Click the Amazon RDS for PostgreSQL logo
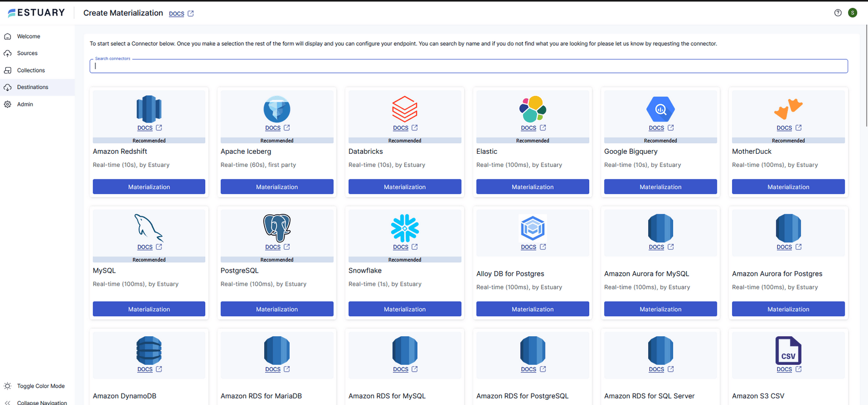 (x=532, y=350)
